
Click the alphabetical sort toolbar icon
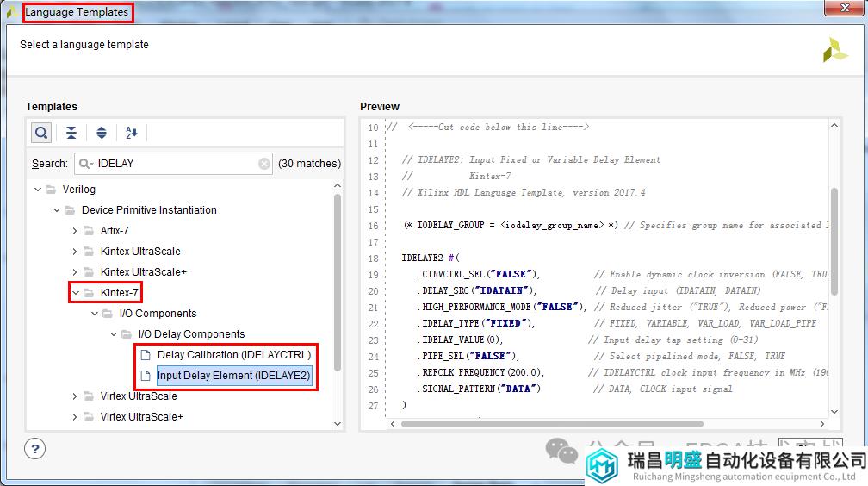coord(131,133)
